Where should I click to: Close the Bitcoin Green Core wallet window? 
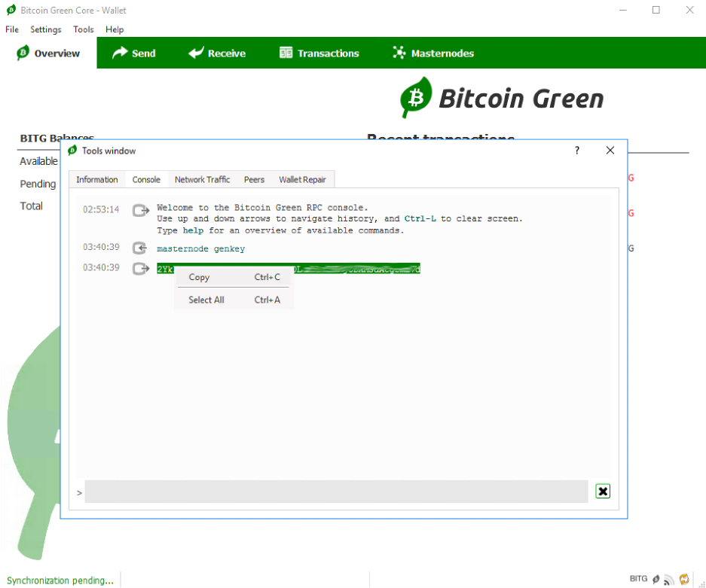click(689, 10)
